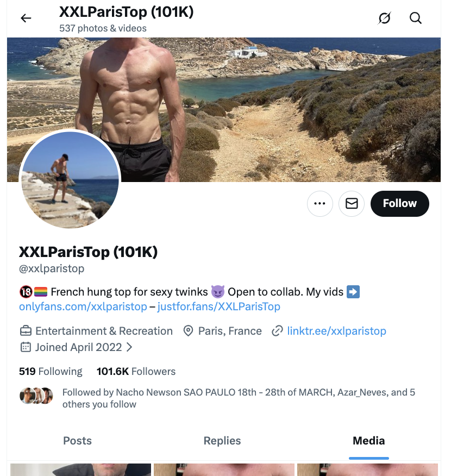Viewport: 451px width, 476px height.
Task: Switch to the Posts tab
Action: pyautogui.click(x=77, y=441)
